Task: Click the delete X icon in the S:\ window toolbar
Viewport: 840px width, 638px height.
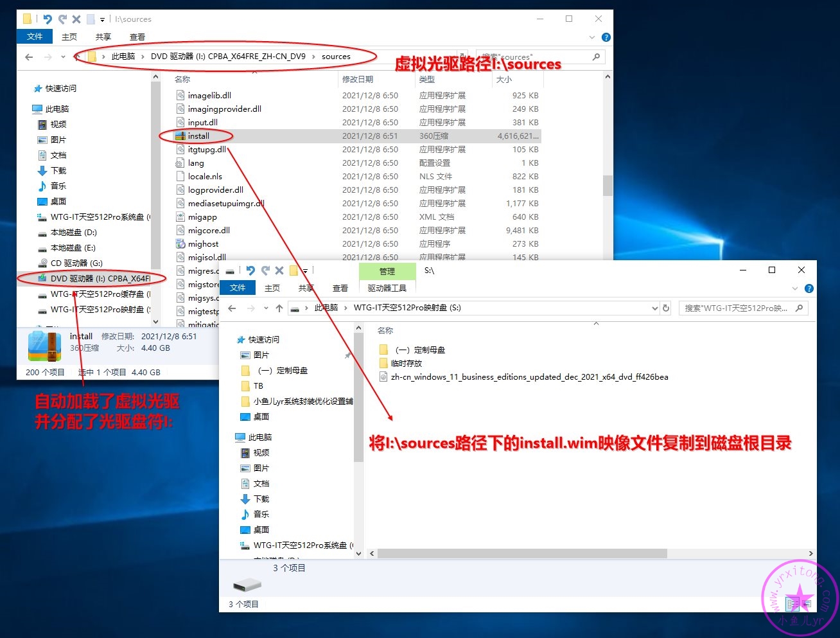Action: tap(279, 270)
